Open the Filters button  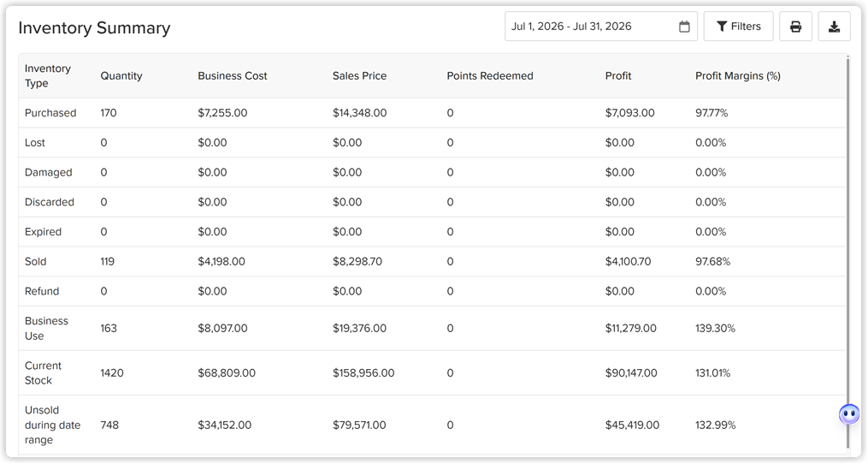point(739,27)
